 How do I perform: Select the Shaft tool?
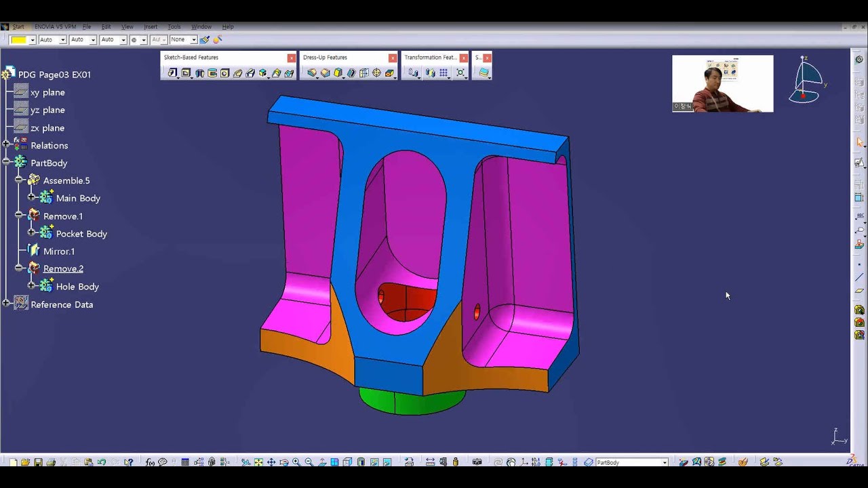[x=199, y=73]
